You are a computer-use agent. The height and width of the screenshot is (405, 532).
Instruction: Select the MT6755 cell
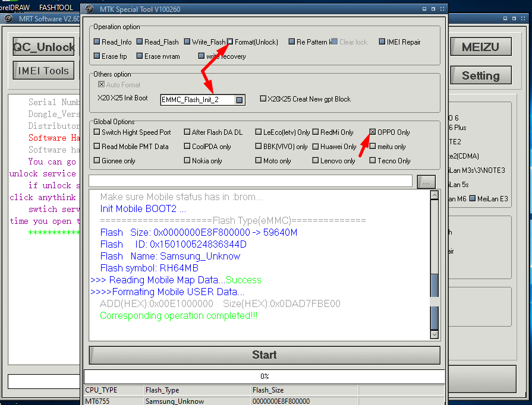coord(114,401)
